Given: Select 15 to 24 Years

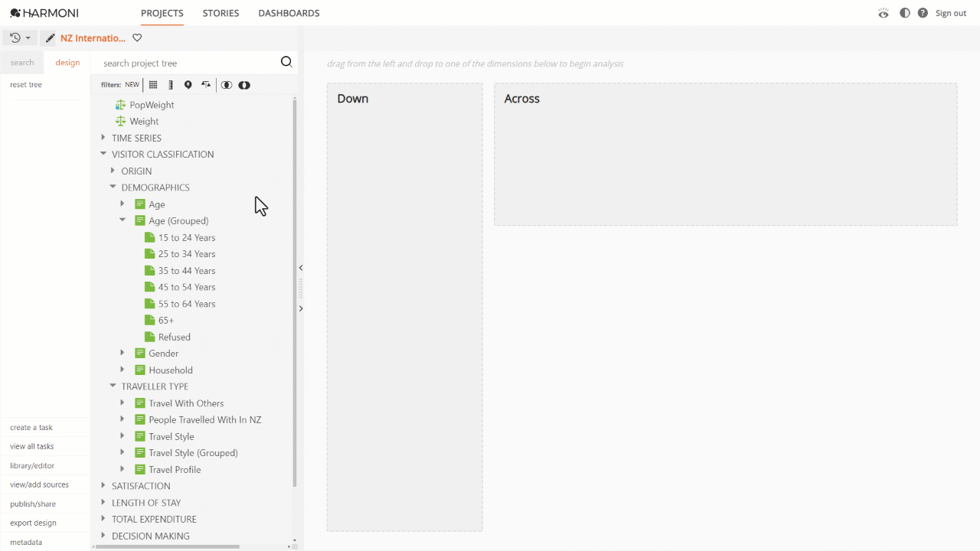Looking at the screenshot, I should [187, 237].
